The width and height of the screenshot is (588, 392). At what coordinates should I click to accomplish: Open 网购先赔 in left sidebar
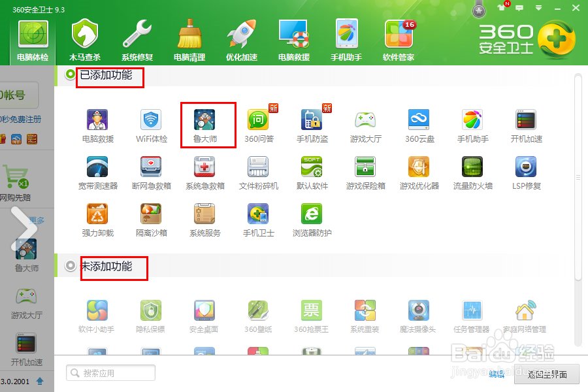coord(16,182)
